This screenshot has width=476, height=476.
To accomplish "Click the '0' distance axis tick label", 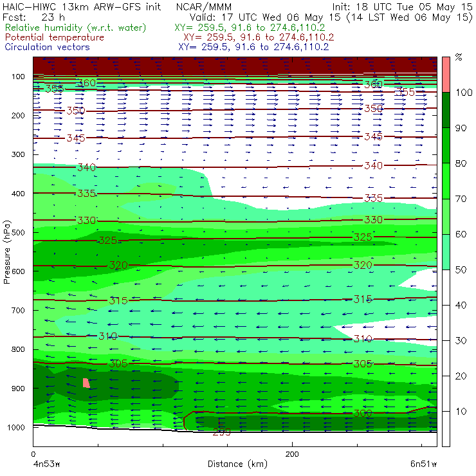I will [33, 454].
